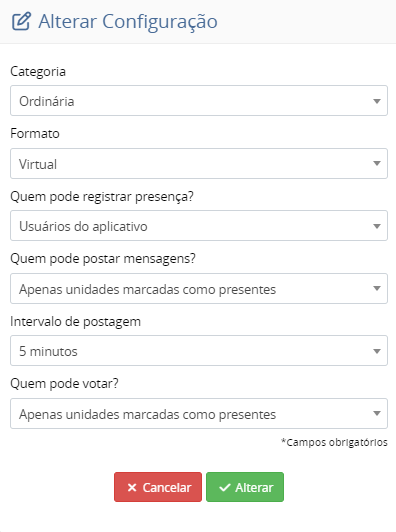Click the X icon on Cancelar button
Viewport: 396px width, 532px height.
(132, 488)
